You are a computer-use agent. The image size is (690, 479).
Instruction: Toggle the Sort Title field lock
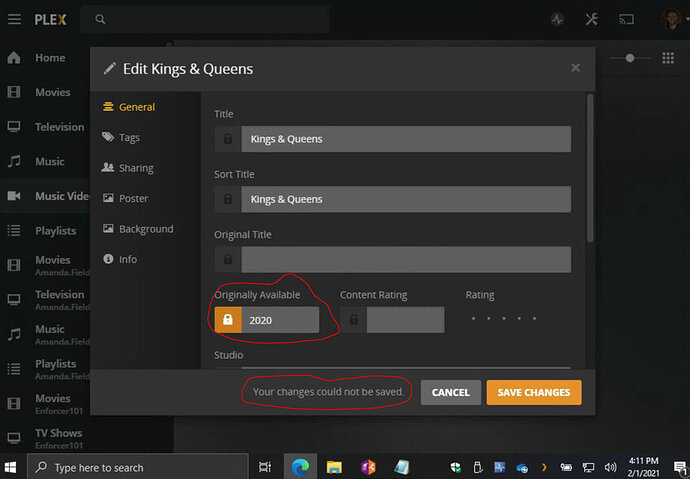pyautogui.click(x=228, y=199)
